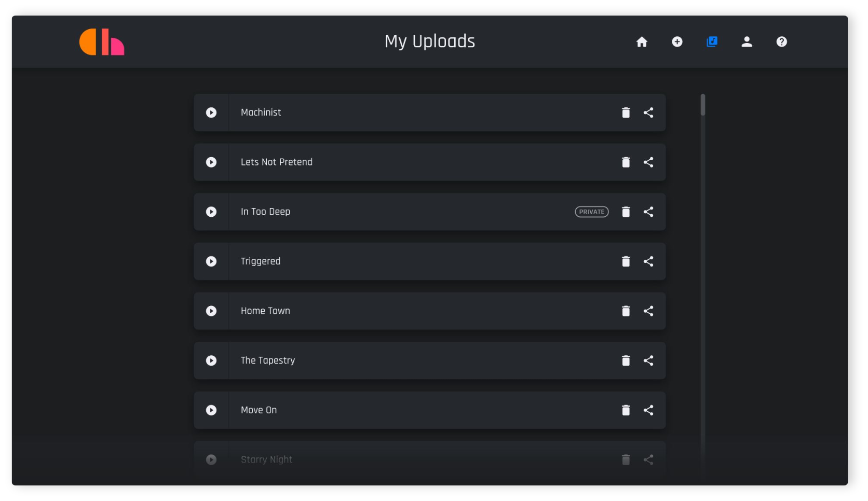Play The Tapestry track
This screenshot has width=868, height=501.
(211, 360)
